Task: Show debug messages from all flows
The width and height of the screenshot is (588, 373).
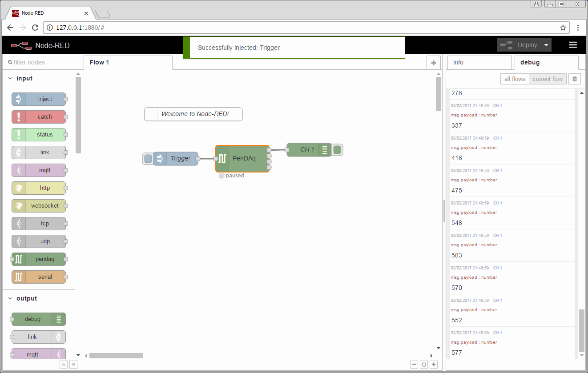Action: point(515,79)
